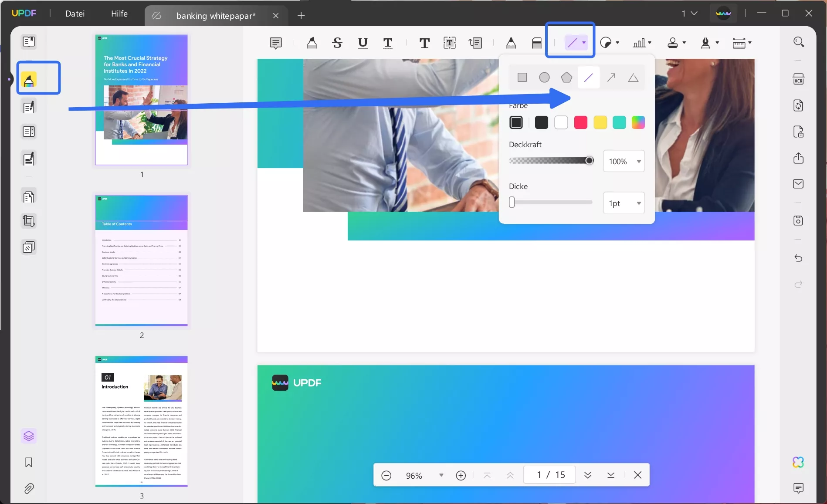Open the Hilfe menu
Screen dimensions: 827x504
tap(119, 14)
